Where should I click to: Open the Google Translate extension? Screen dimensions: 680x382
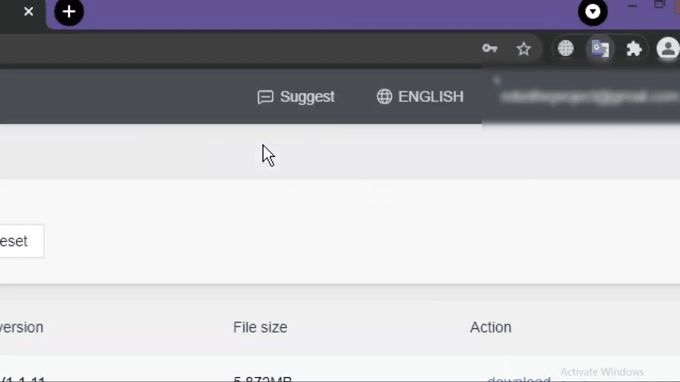[600, 48]
